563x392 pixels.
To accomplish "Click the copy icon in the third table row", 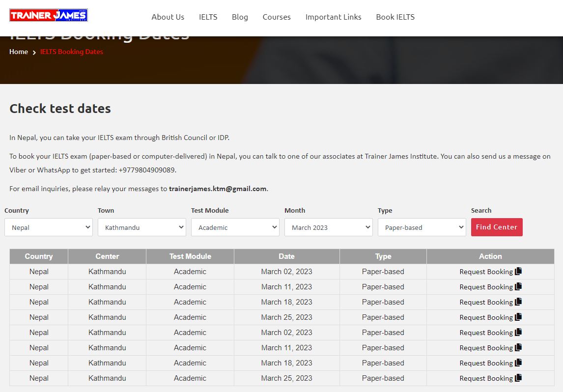I will click(x=518, y=302).
